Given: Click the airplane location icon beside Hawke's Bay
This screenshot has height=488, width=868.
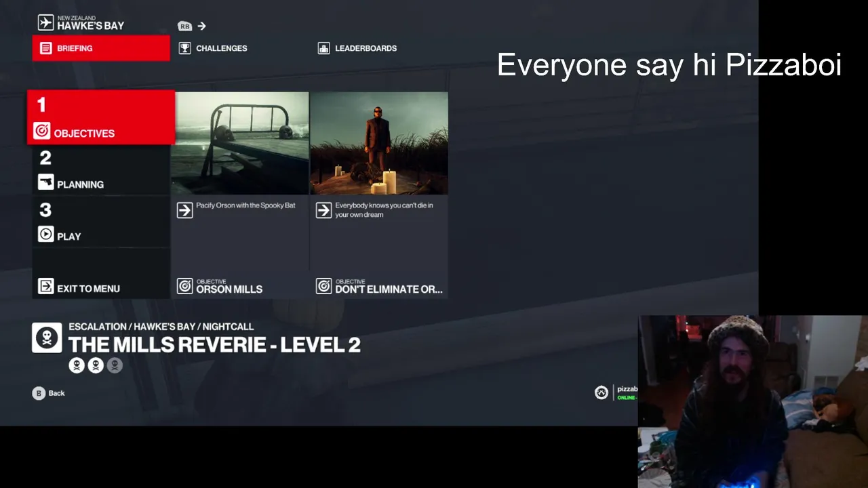Looking at the screenshot, I should coord(45,22).
